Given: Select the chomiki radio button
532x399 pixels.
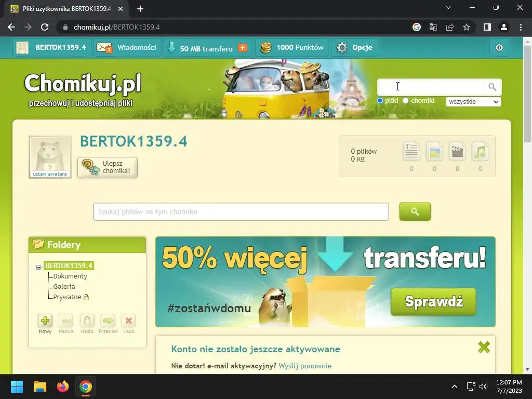Looking at the screenshot, I should 405,101.
